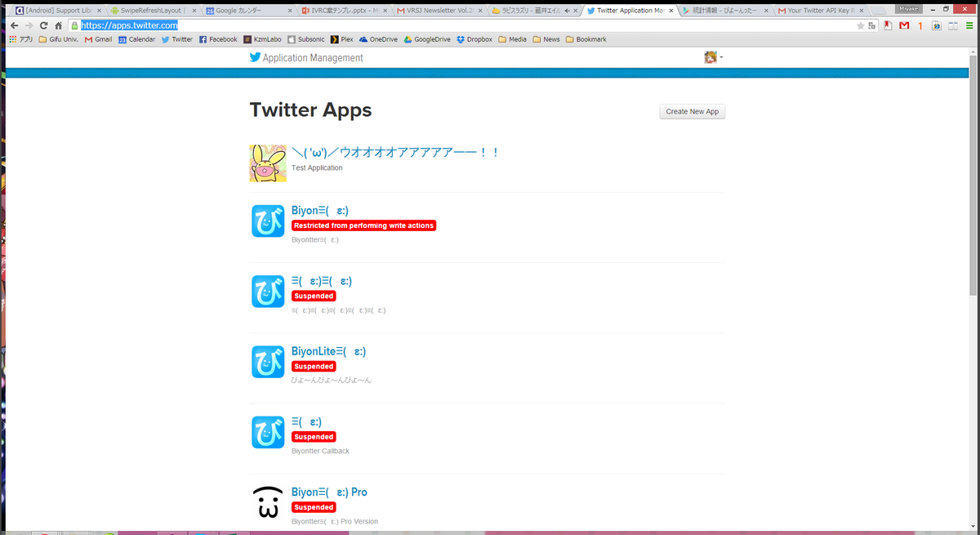
Task: Open the Twitter bookmark
Action: click(x=177, y=39)
